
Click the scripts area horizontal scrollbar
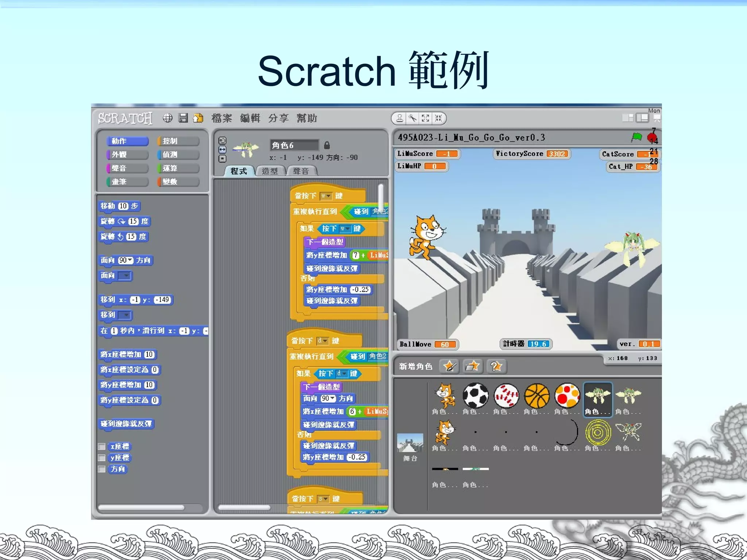click(x=244, y=507)
